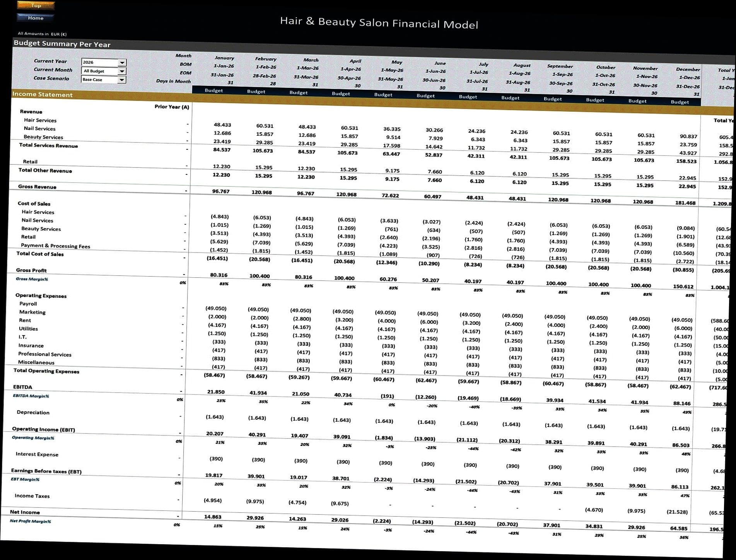Expand the Current Month dropdown arrow

click(x=122, y=71)
